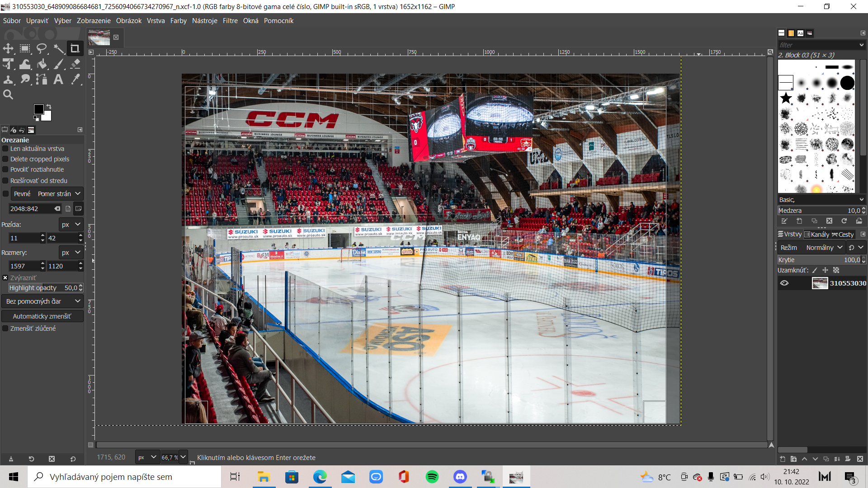This screenshot has height=488, width=868.
Task: Lock the layer alpha channel
Action: [836, 270]
